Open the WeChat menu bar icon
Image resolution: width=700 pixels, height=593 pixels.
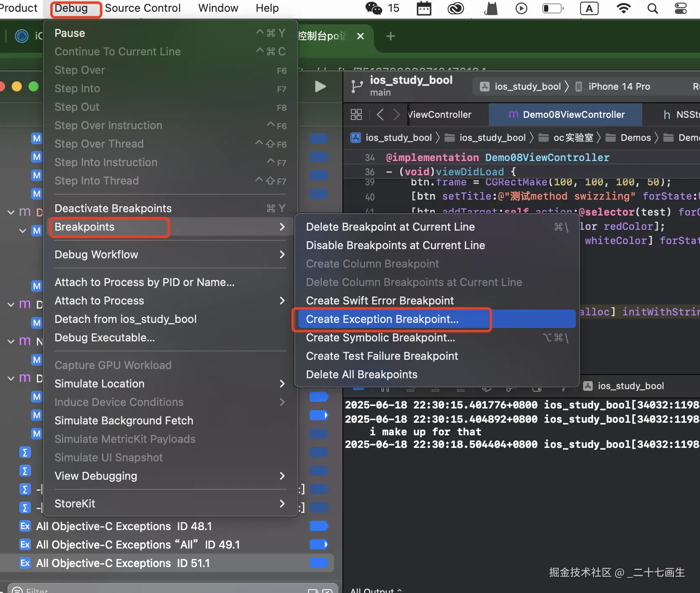pos(373,8)
